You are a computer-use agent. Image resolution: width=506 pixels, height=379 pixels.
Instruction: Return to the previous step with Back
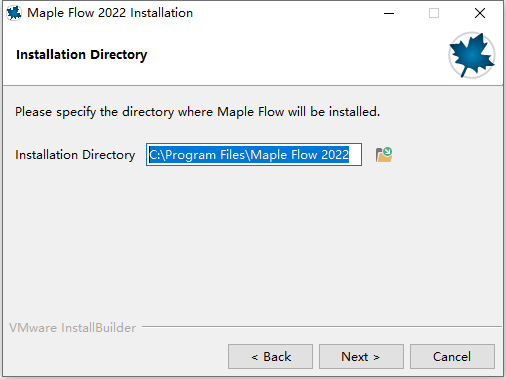pos(270,357)
